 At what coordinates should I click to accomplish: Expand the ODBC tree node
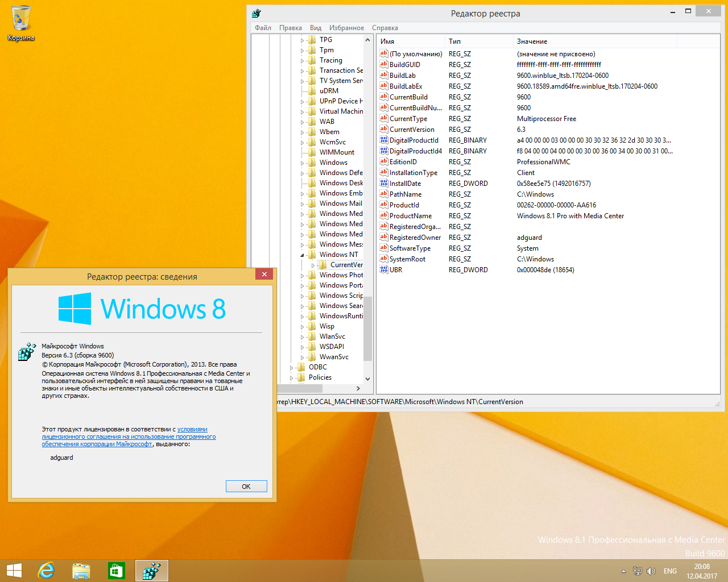point(292,367)
